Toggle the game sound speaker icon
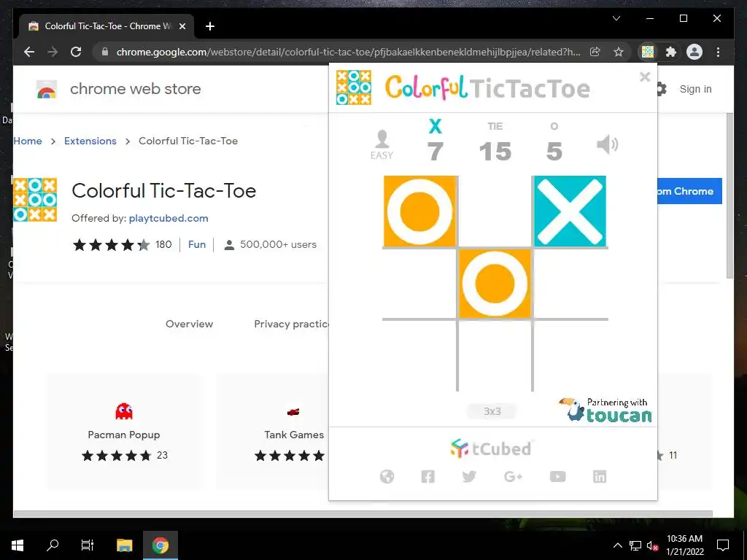Image resolution: width=747 pixels, height=560 pixels. point(608,144)
